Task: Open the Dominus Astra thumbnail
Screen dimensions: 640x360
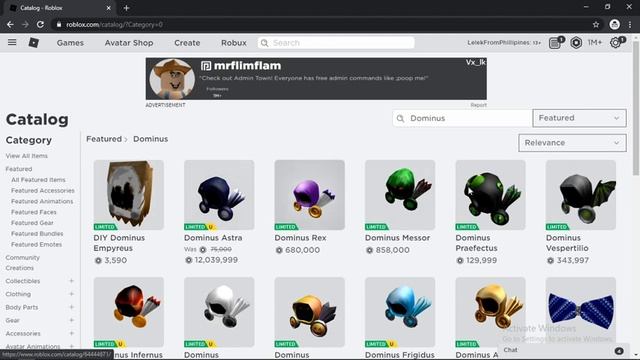Action: 219,195
